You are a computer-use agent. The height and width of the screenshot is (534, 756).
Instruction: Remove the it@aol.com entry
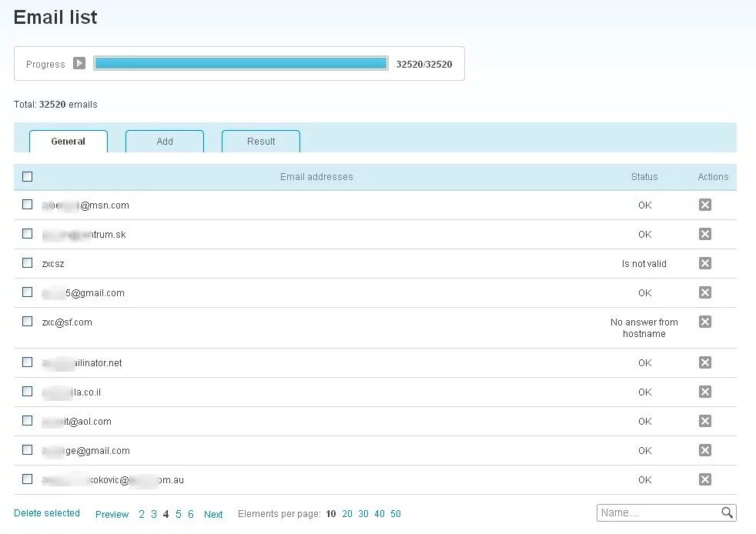click(705, 421)
